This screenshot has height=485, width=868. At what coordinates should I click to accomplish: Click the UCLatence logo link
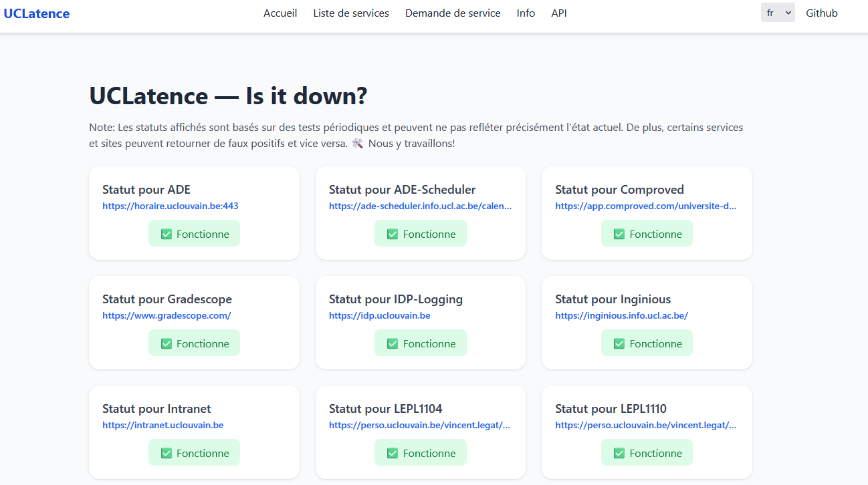[37, 13]
